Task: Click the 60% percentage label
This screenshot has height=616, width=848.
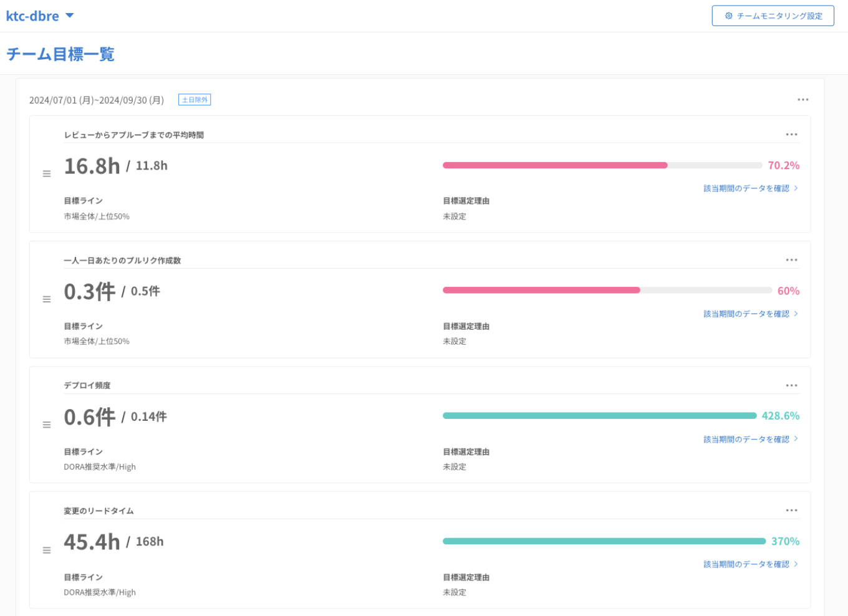Action: tap(789, 291)
